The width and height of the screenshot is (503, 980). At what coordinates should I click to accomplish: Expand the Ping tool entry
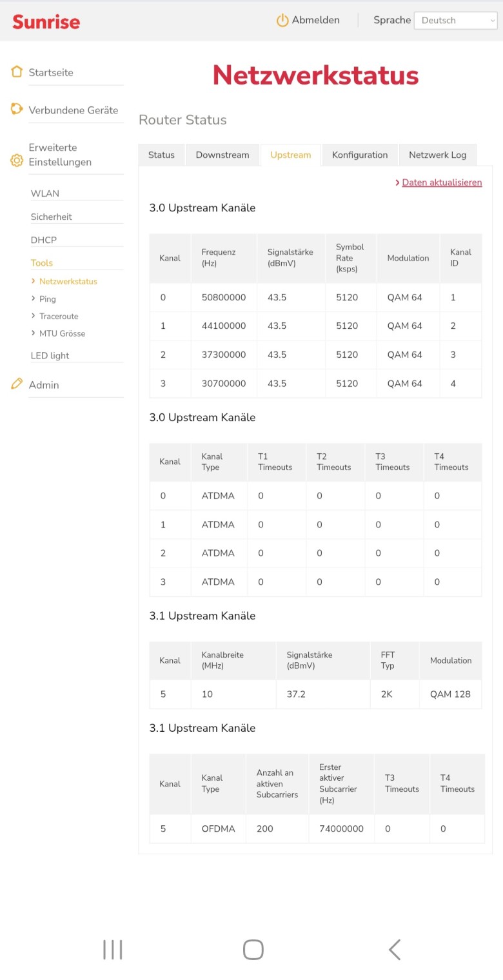[x=48, y=299]
